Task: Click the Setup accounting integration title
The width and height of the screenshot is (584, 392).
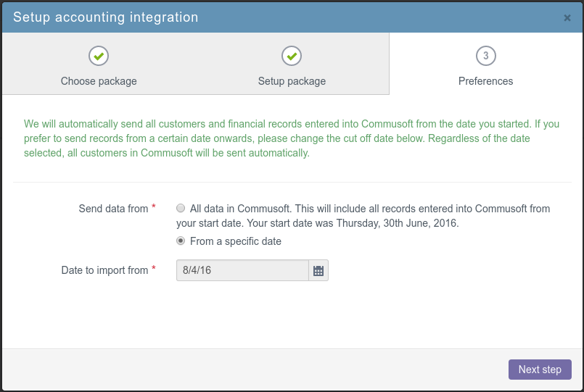Action: click(x=106, y=17)
